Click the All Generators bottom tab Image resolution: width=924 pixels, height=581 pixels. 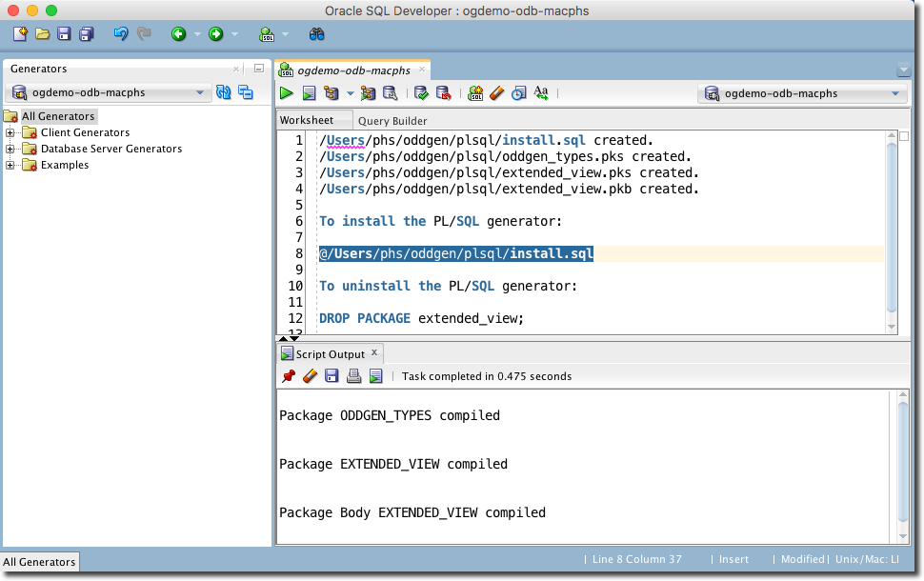pos(39,562)
